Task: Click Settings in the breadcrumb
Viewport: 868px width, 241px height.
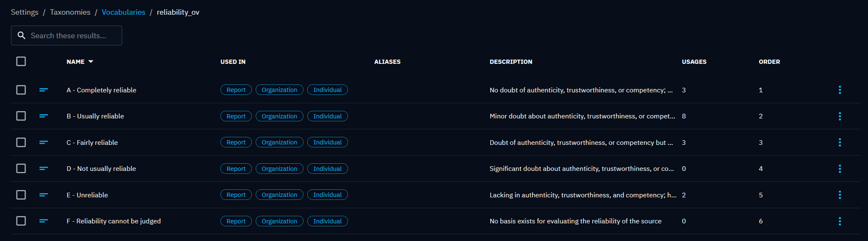Action: [x=24, y=12]
